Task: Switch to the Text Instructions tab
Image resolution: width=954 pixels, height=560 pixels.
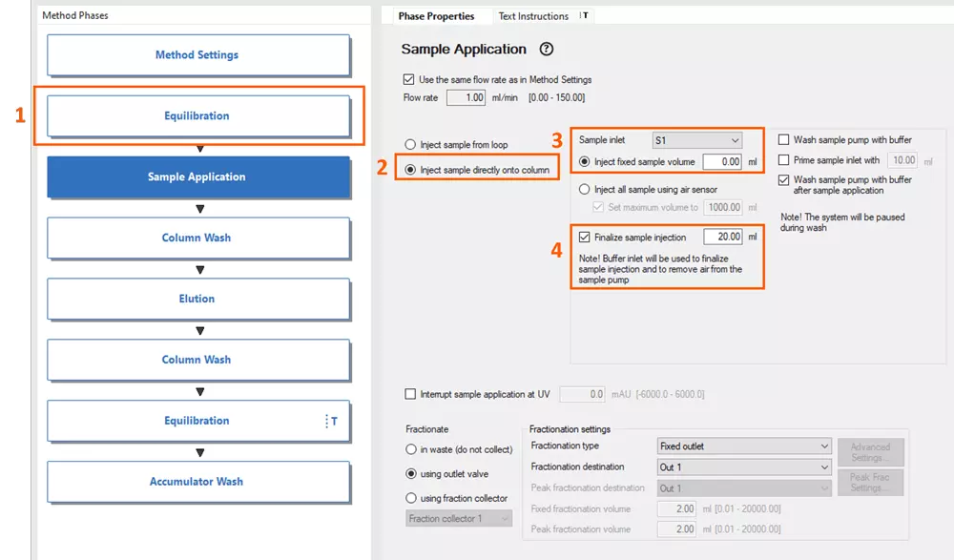Action: point(533,16)
